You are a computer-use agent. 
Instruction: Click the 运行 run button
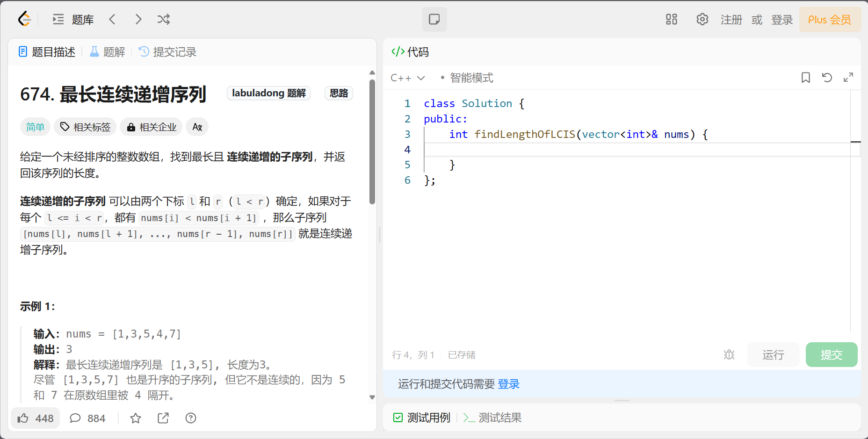coord(774,355)
